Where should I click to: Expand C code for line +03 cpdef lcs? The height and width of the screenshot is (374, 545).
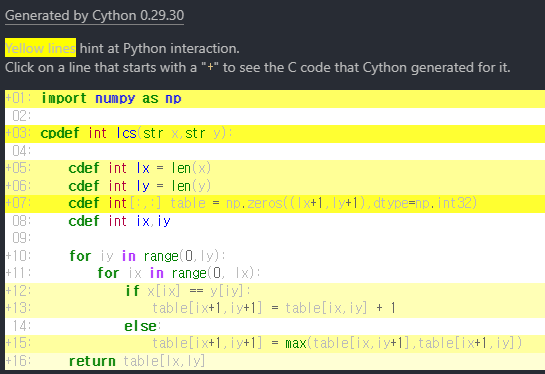pyautogui.click(x=275, y=133)
